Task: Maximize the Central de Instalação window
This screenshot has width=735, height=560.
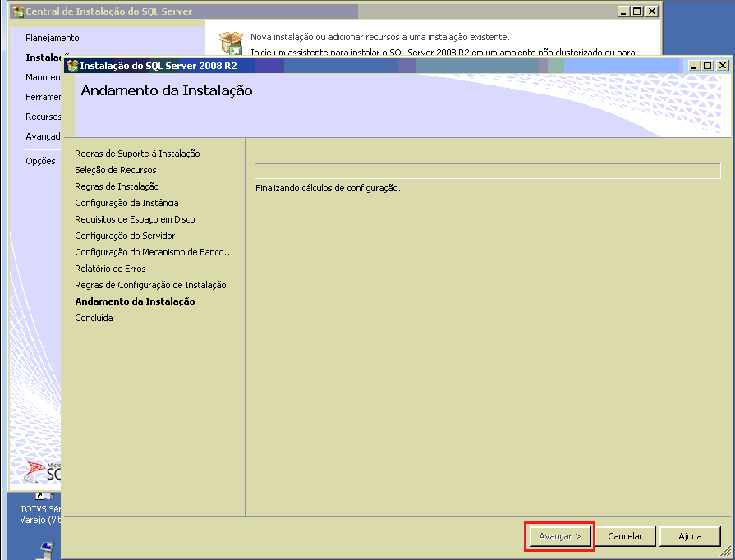Action: coord(637,11)
